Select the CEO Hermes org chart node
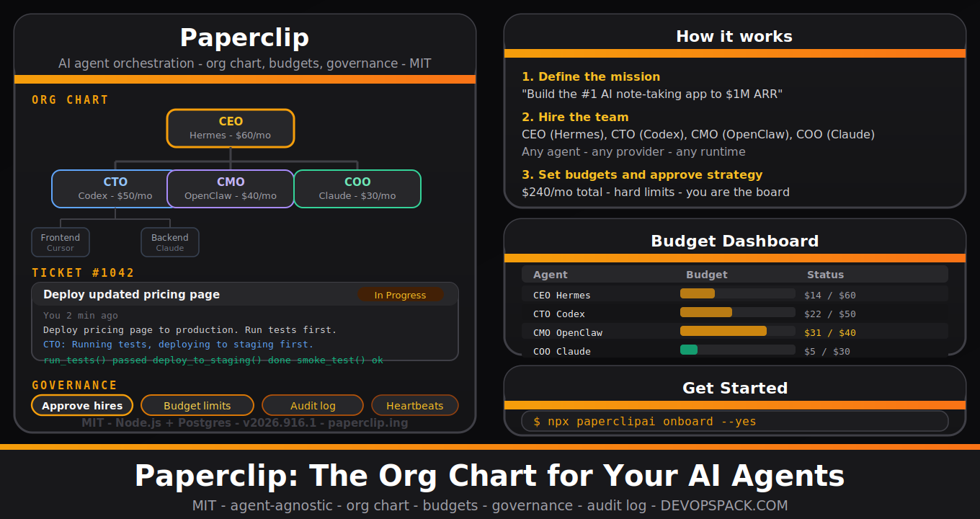This screenshot has height=519, width=980. [x=231, y=128]
